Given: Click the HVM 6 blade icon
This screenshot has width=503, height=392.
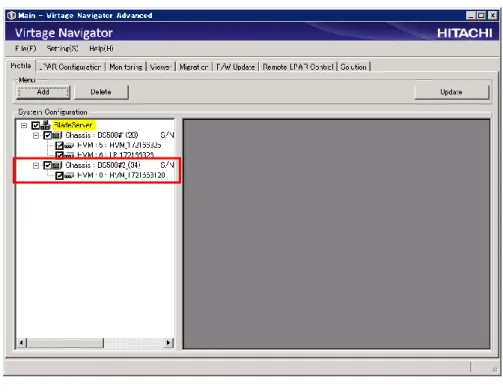Looking at the screenshot, I should [69, 155].
